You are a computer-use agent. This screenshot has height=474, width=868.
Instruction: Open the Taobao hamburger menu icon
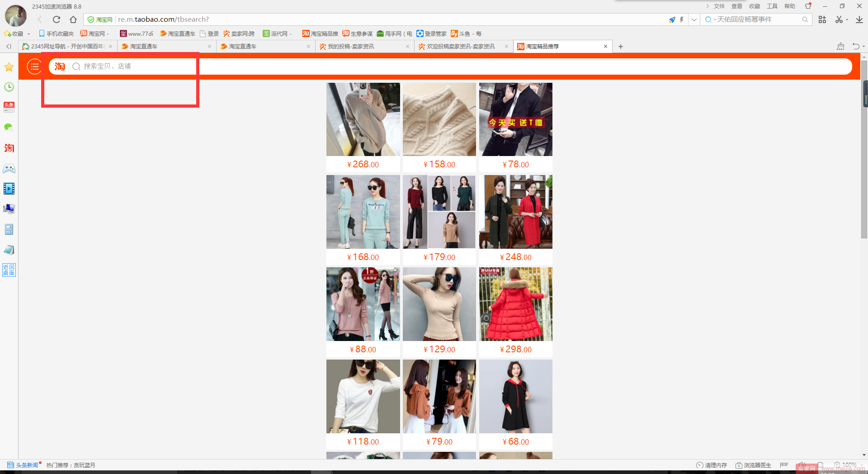(34, 66)
